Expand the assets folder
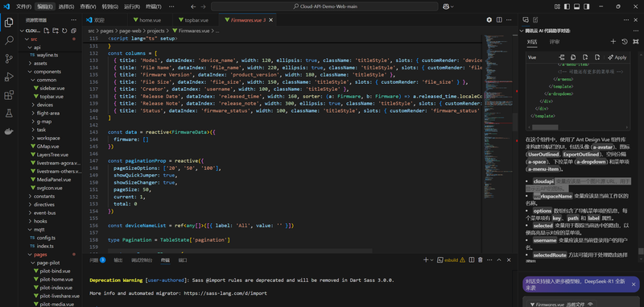The height and width of the screenshot is (307, 644). [30, 64]
